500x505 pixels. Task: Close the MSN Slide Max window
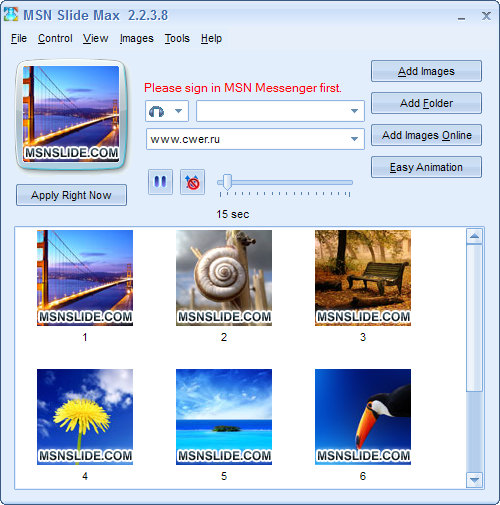[486, 16]
